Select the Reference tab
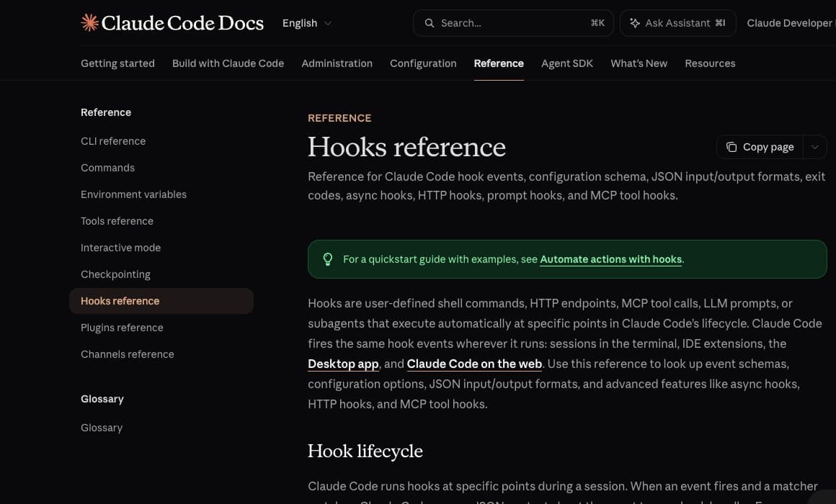The width and height of the screenshot is (836, 504). coord(499,63)
